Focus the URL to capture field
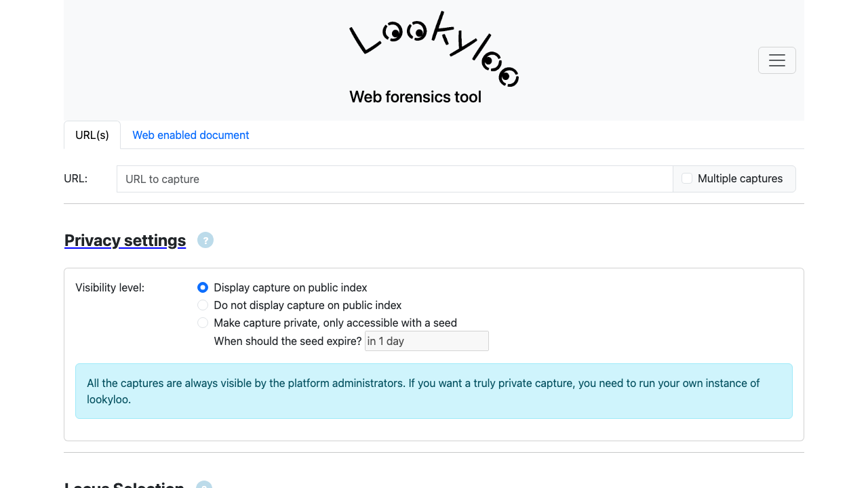The height and width of the screenshot is (488, 868). tap(395, 179)
